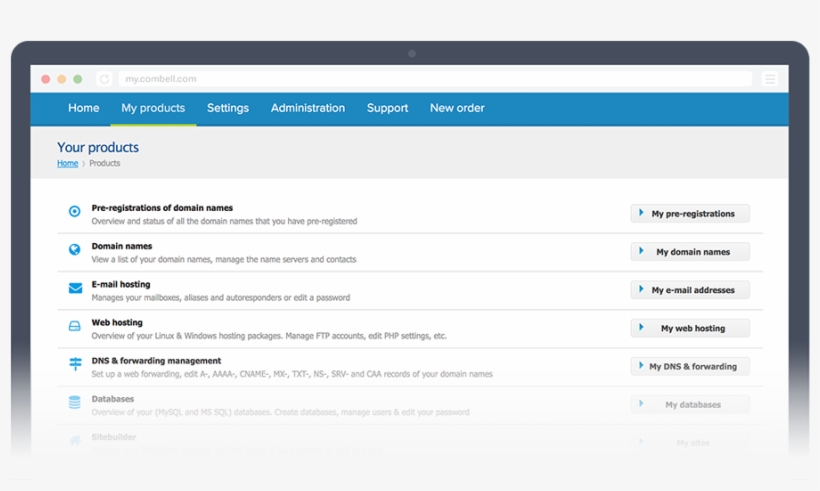Open the Administration menu item
This screenshot has height=491, width=820.
point(308,108)
